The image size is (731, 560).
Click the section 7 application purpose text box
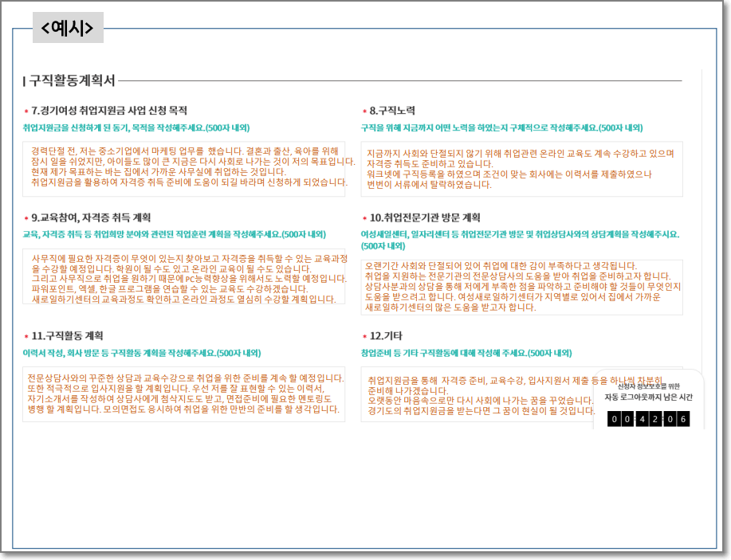coord(183,169)
